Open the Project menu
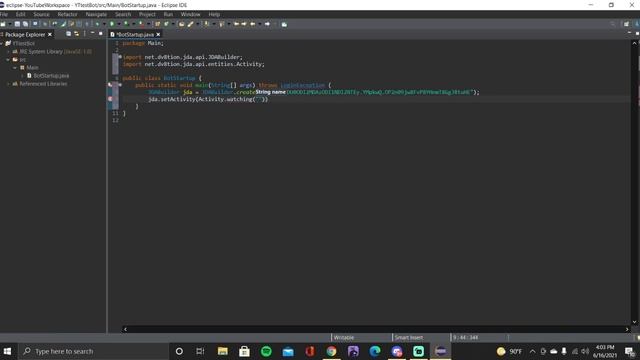This screenshot has height=360, width=640. point(147,14)
